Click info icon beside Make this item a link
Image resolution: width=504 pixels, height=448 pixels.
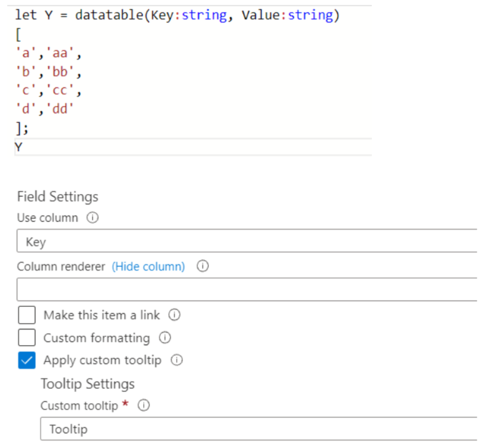coord(173,315)
